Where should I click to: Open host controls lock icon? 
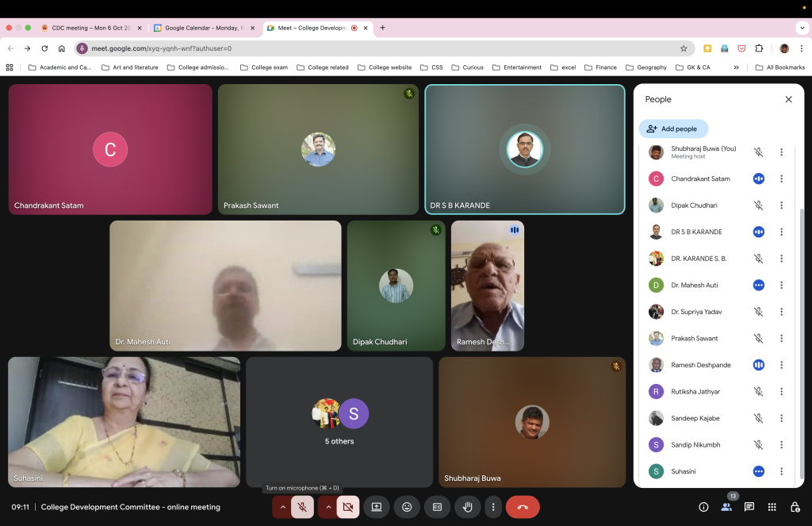click(x=795, y=507)
